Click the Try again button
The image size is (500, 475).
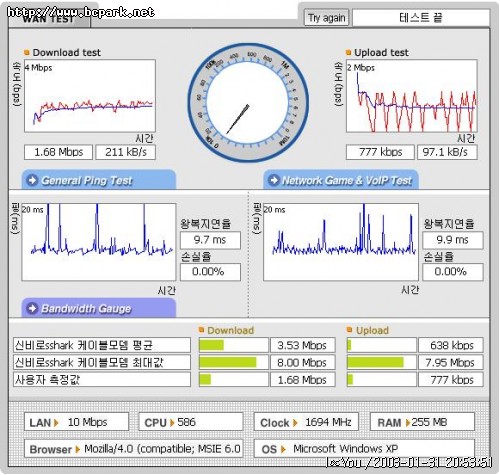click(326, 17)
